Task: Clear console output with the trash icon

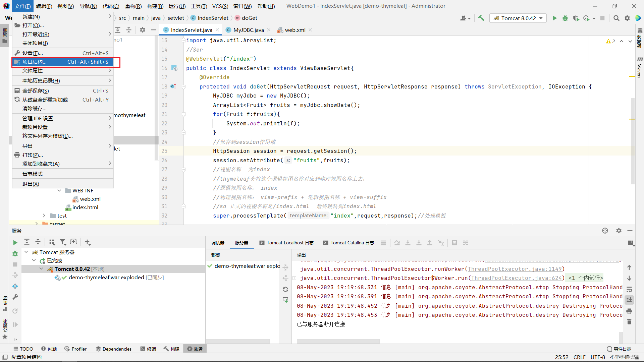Action: [630, 322]
